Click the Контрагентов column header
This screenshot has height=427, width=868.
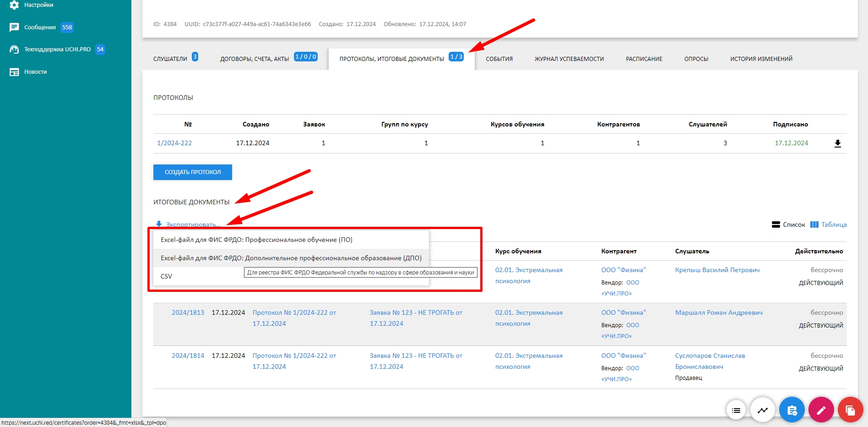pos(618,124)
